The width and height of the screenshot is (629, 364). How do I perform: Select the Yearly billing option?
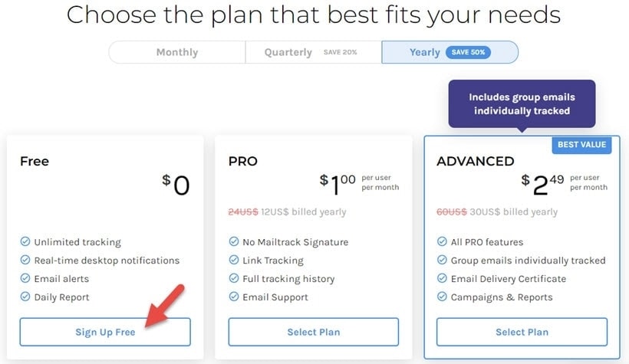coord(450,52)
